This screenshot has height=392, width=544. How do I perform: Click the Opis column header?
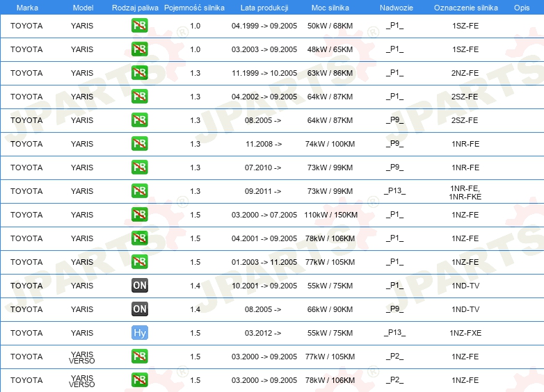click(522, 8)
